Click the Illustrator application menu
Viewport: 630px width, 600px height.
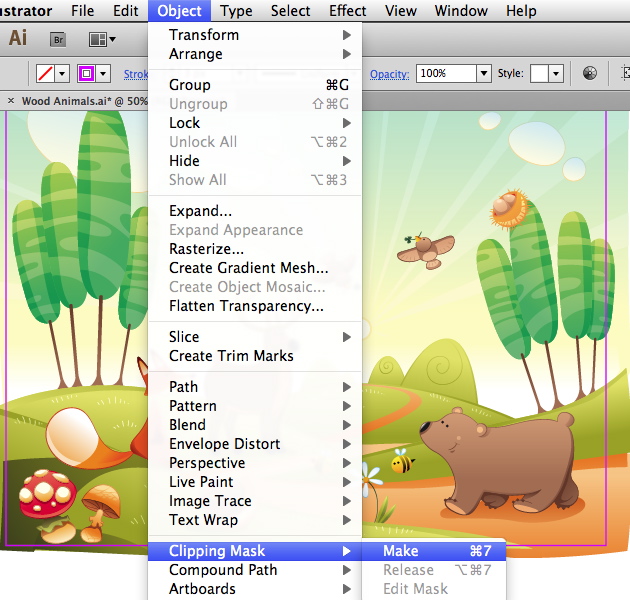(x=26, y=11)
